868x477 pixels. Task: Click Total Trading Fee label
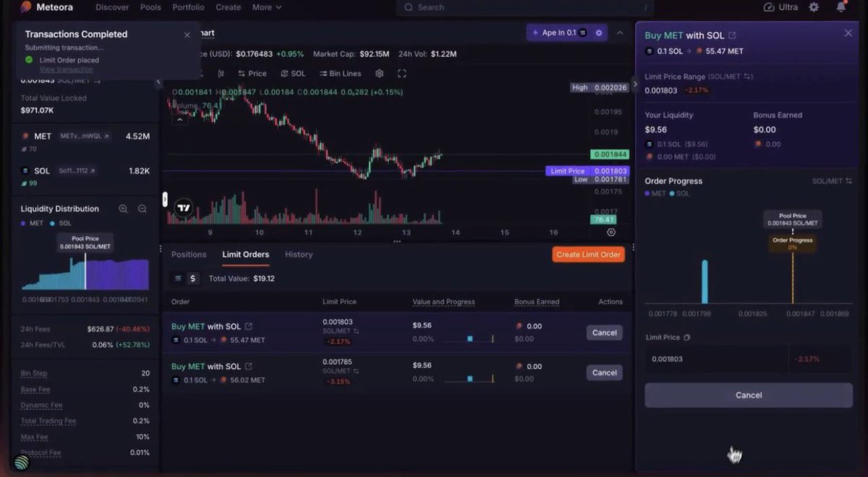click(48, 421)
